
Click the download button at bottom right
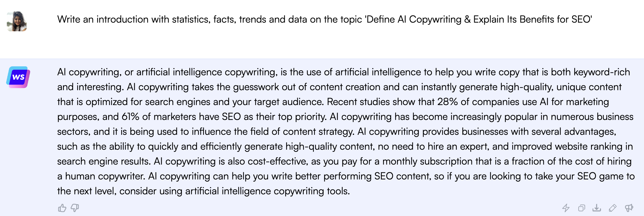[597, 208]
